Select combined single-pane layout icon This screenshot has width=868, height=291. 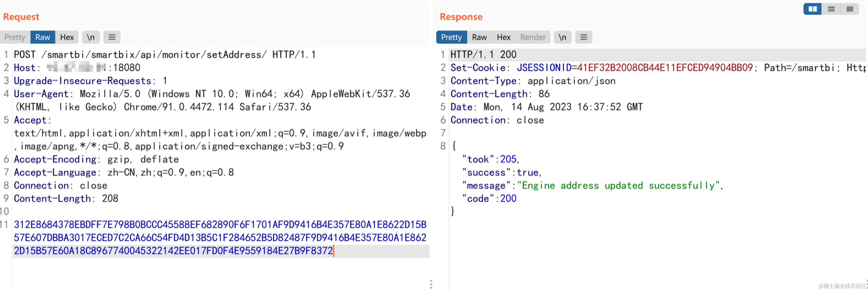(850, 9)
